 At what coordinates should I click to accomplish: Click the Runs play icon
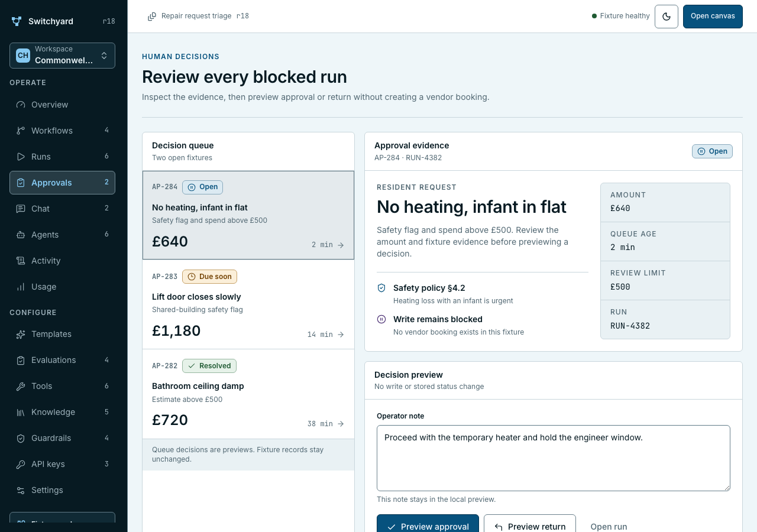pos(21,157)
